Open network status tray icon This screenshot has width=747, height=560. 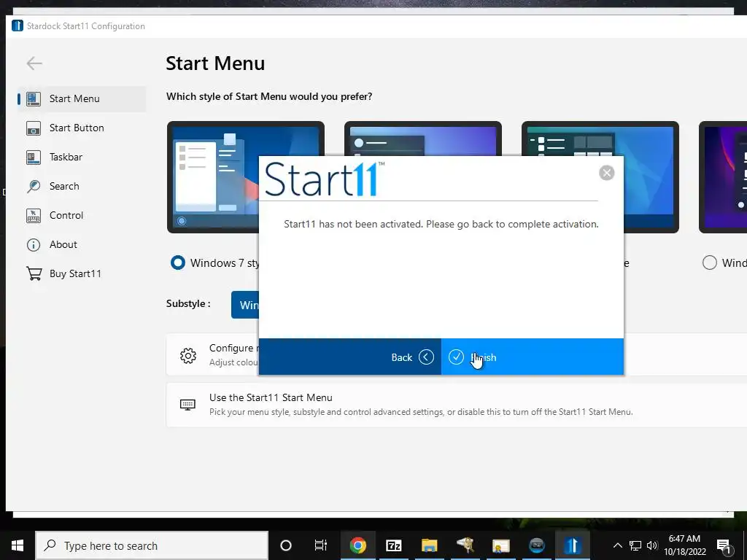point(635,545)
